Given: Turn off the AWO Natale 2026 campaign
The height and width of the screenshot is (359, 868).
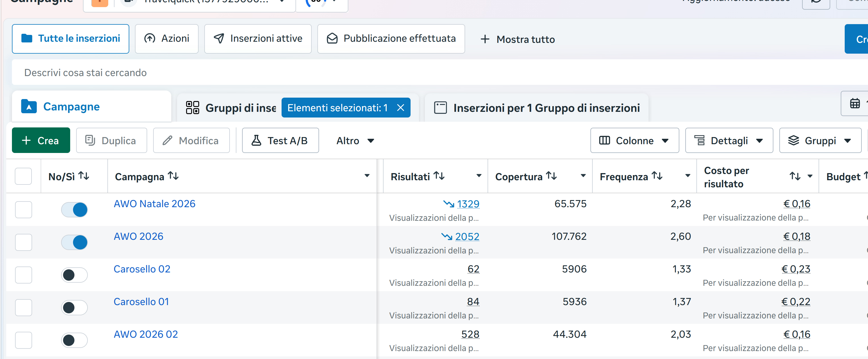Looking at the screenshot, I should click(x=74, y=210).
